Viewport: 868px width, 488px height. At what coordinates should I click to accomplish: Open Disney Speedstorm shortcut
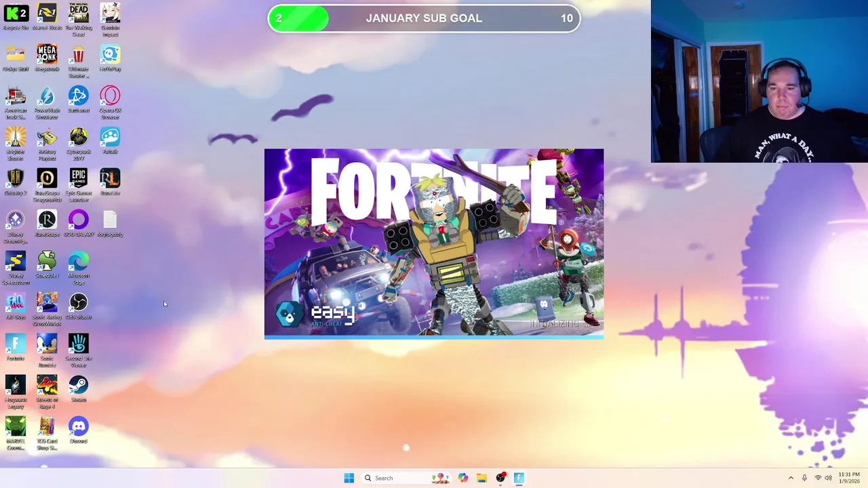pos(16,268)
